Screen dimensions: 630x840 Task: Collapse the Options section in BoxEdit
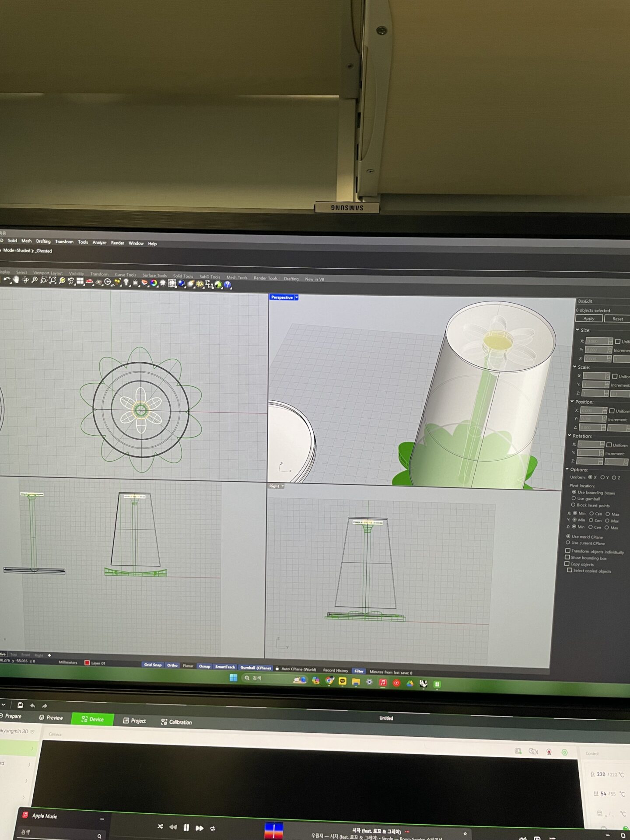pos(567,469)
